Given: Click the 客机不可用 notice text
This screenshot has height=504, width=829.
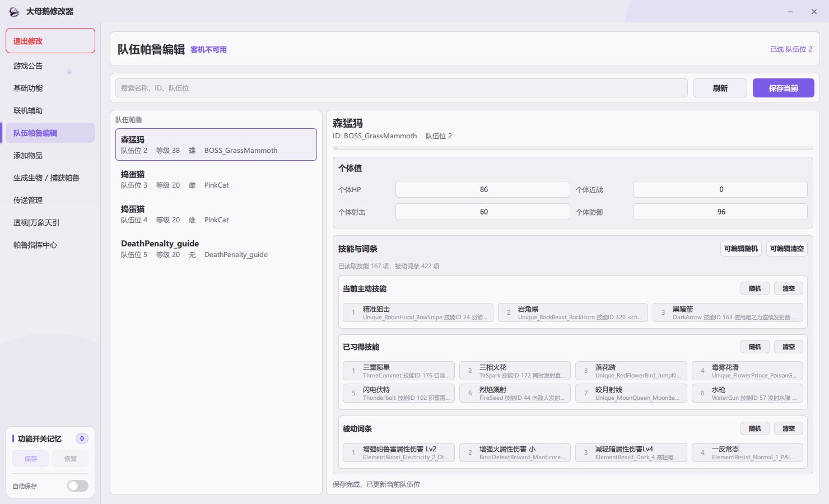Looking at the screenshot, I should [x=208, y=50].
